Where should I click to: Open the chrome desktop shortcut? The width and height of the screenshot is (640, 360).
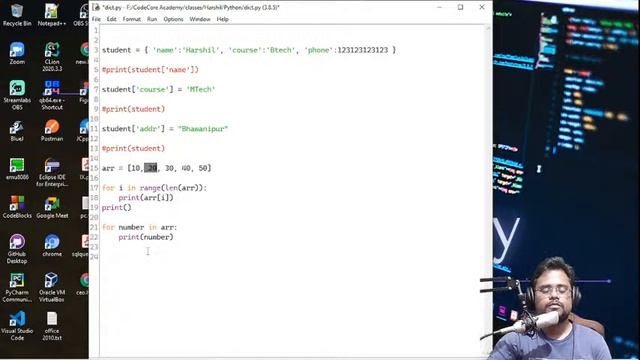point(52,246)
